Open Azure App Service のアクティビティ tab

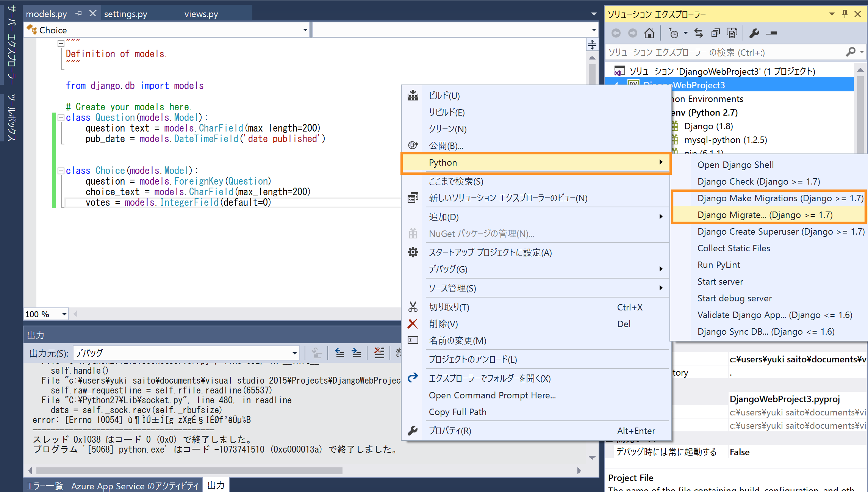point(135,486)
